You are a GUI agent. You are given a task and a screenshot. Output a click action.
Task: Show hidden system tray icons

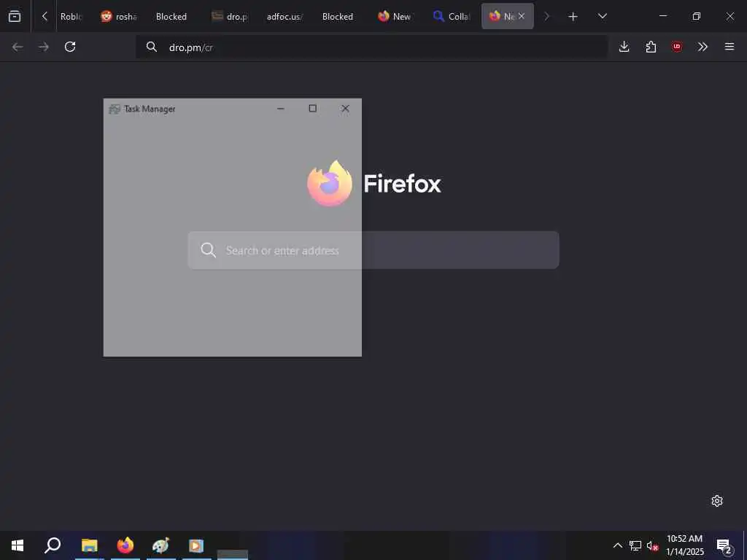[x=617, y=545]
